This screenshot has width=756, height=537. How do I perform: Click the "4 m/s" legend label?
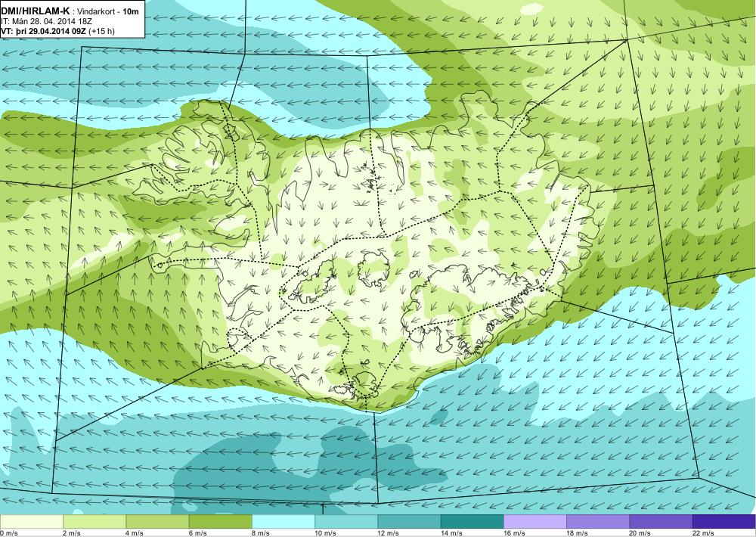click(134, 533)
